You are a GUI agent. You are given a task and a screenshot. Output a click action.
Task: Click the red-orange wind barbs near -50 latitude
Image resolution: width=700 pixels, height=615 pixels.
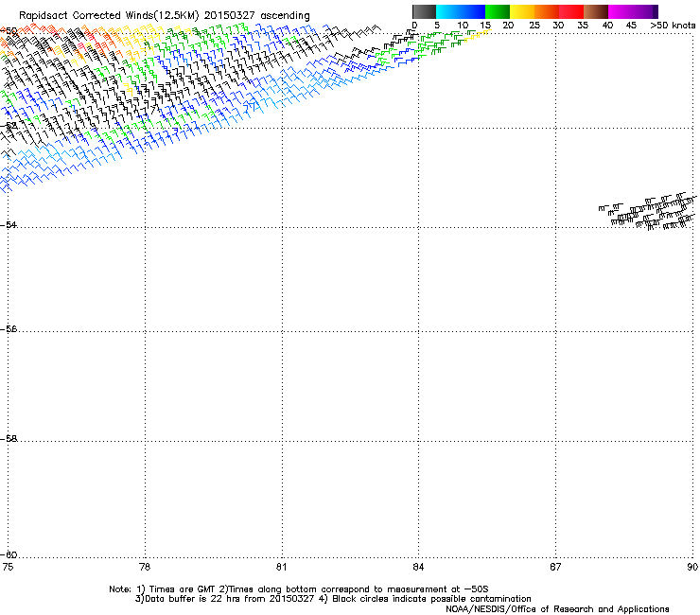pos(31,32)
